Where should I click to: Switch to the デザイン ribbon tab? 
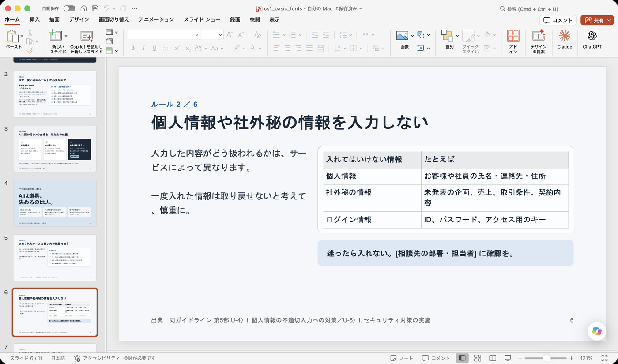79,19
